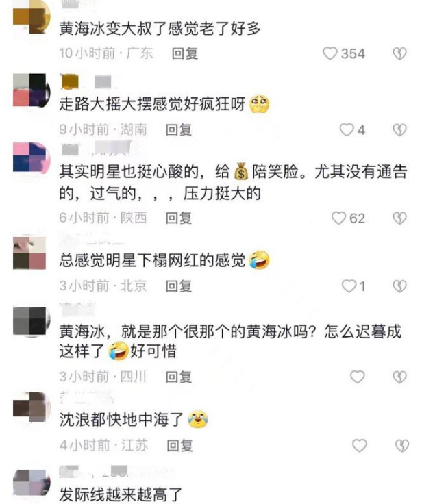
Task: Like the 江苏 comment about 沈浪
Action: pyautogui.click(x=359, y=446)
